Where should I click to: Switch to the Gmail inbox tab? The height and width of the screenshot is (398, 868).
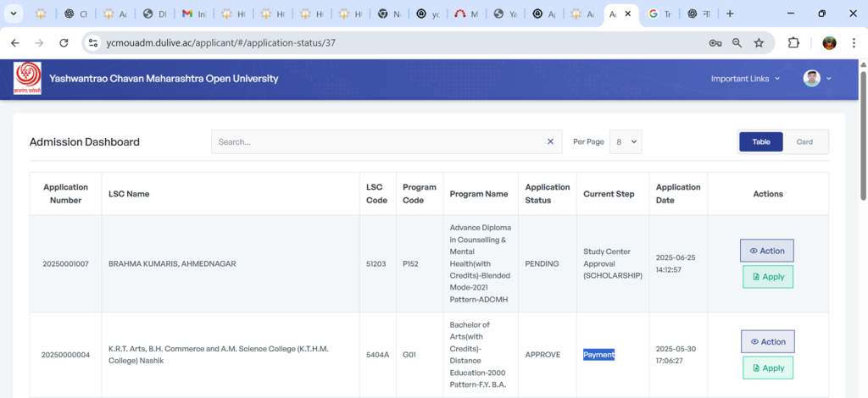pos(194,14)
